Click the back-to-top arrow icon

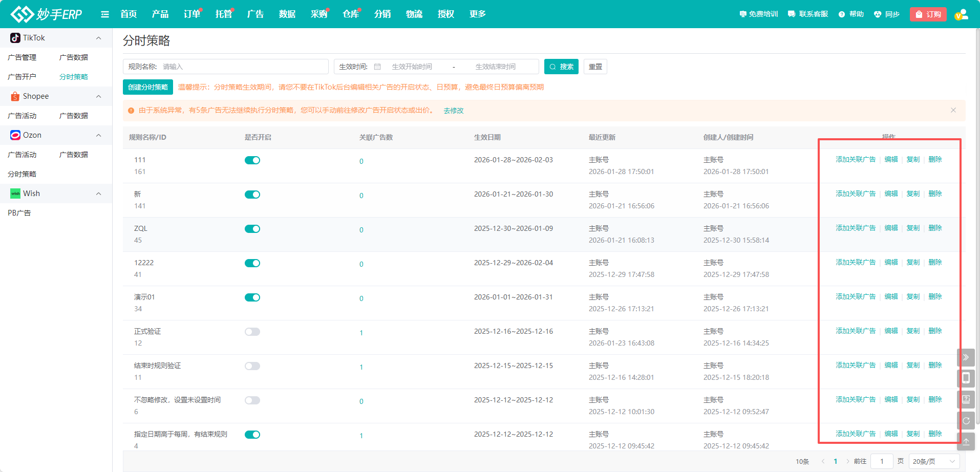click(966, 441)
